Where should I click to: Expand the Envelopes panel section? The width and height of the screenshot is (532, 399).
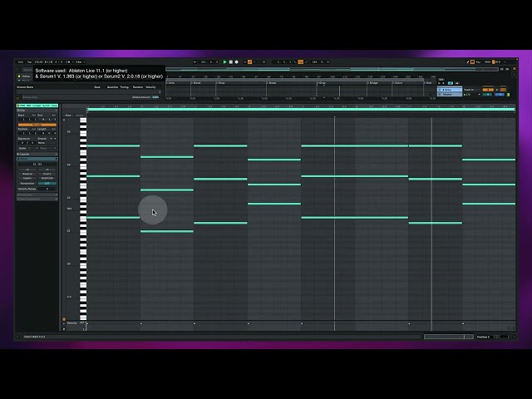click(x=37, y=195)
